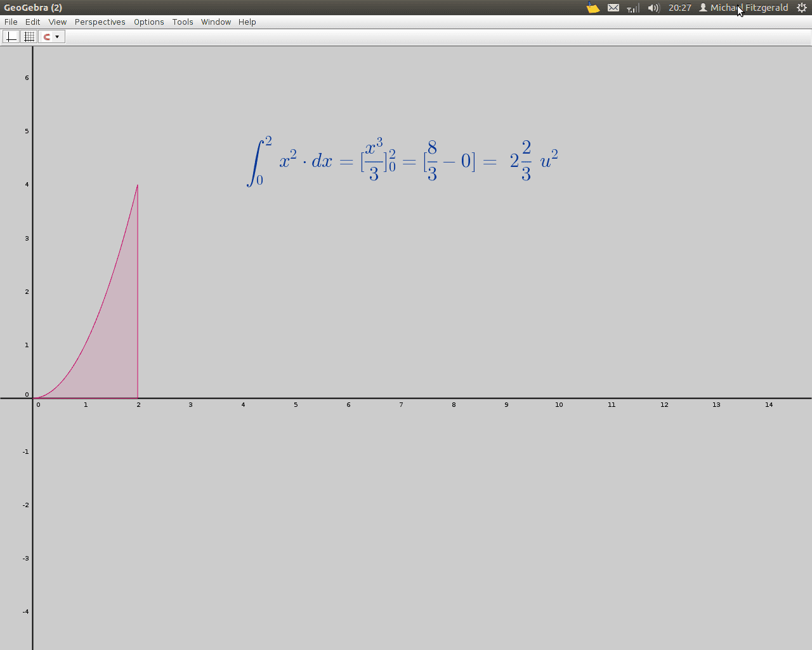Open the power gear session icon
812x650 pixels.
point(801,8)
